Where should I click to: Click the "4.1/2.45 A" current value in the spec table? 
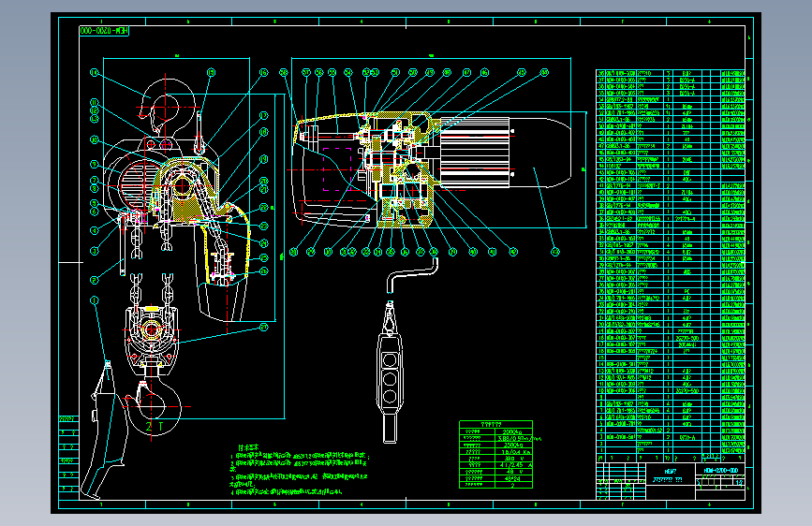point(514,465)
